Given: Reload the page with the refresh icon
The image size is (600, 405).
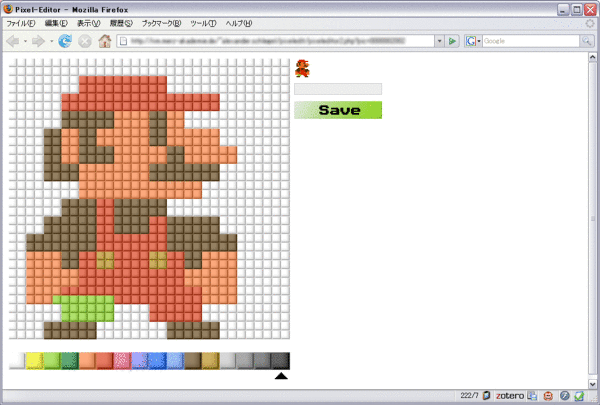Looking at the screenshot, I should click(65, 41).
